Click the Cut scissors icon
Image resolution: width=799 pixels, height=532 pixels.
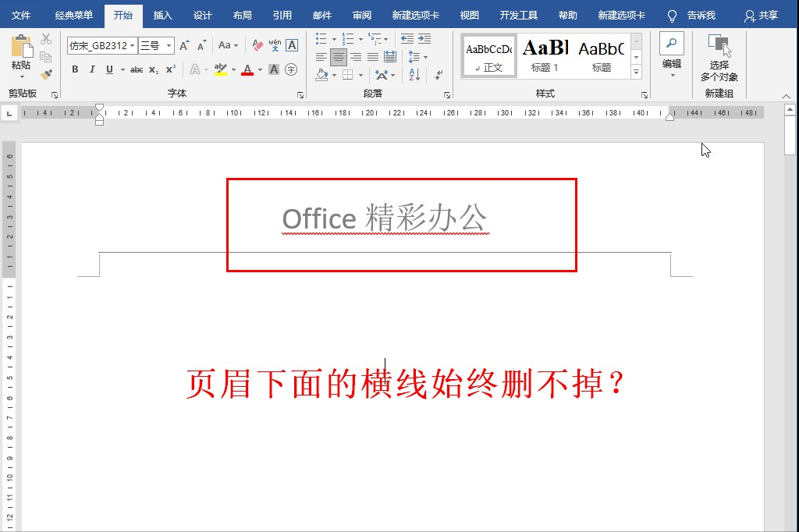[x=46, y=39]
